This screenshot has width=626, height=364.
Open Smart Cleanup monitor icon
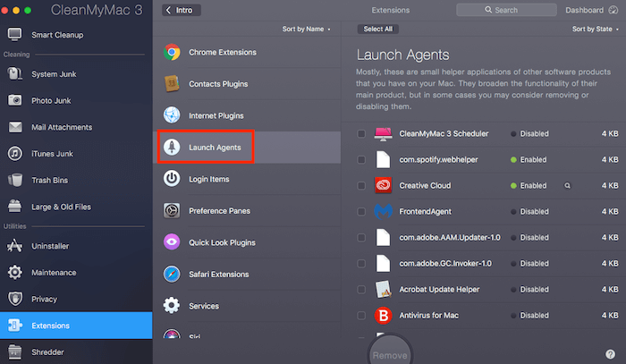[x=15, y=35]
